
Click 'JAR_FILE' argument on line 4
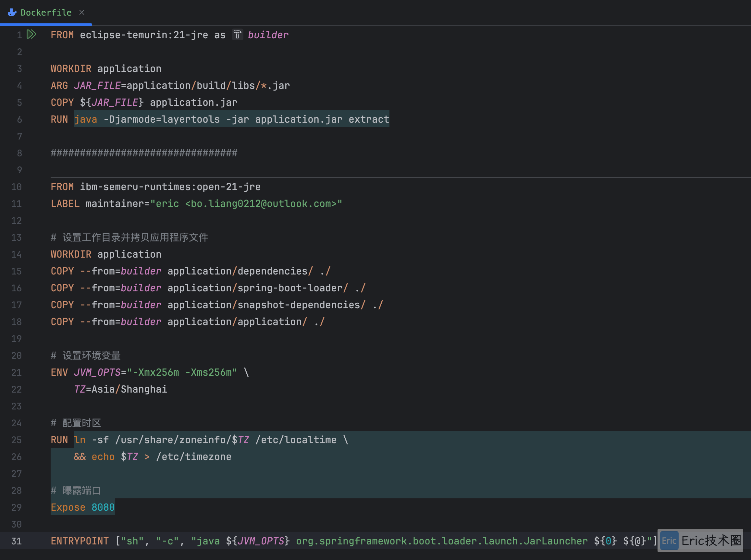pyautogui.click(x=97, y=85)
